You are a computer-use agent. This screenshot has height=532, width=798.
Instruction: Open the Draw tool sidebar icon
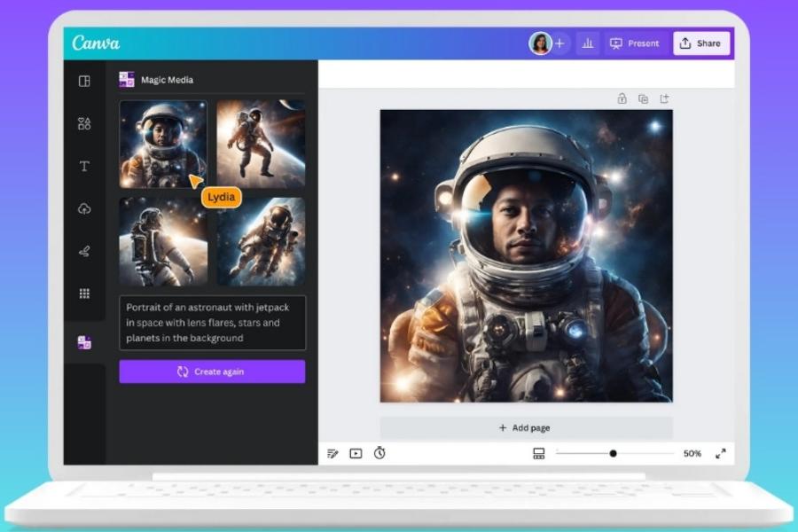(84, 251)
